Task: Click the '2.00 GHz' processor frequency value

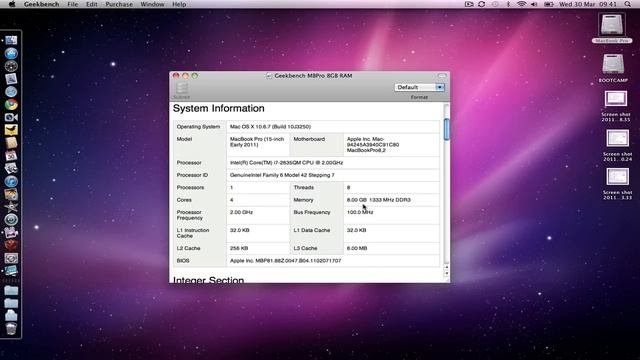Action: (241, 212)
